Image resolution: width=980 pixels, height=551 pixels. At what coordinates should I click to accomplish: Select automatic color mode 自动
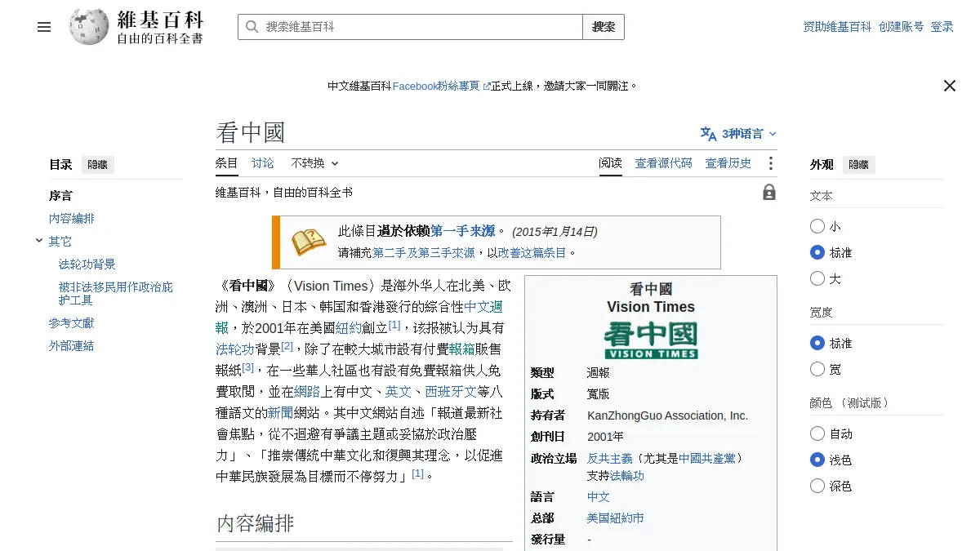tap(817, 433)
